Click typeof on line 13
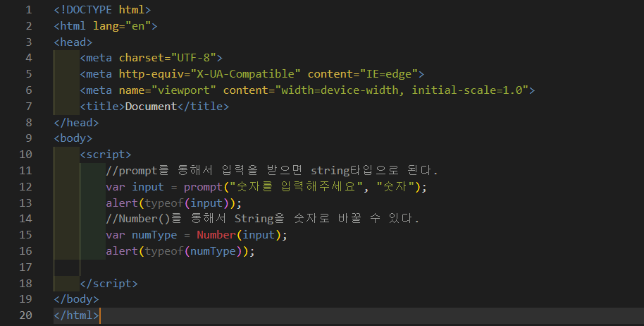Viewport: 644px width, 326px height. coord(164,203)
